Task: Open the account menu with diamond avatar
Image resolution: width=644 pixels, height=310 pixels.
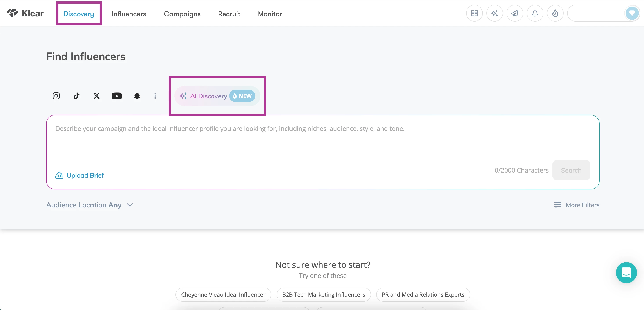Action: [632, 13]
